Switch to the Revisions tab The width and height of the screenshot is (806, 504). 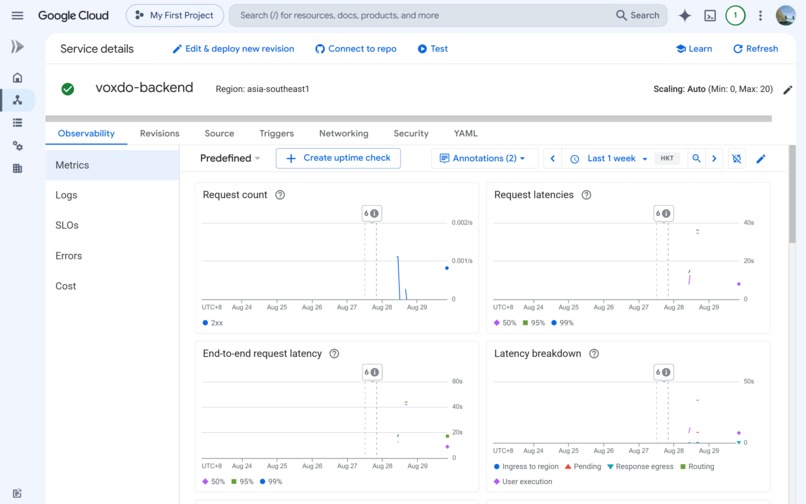click(x=159, y=134)
